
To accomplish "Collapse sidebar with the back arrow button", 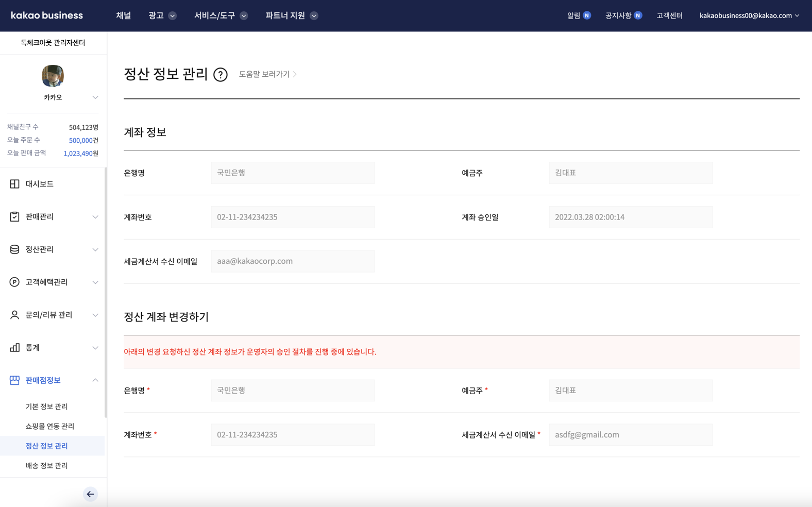I will tap(90, 494).
